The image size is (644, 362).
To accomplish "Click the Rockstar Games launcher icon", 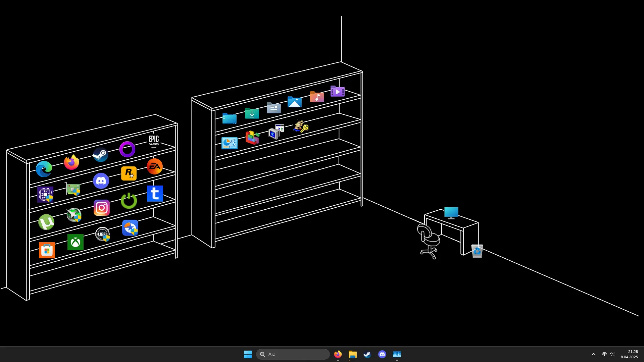I will [129, 173].
